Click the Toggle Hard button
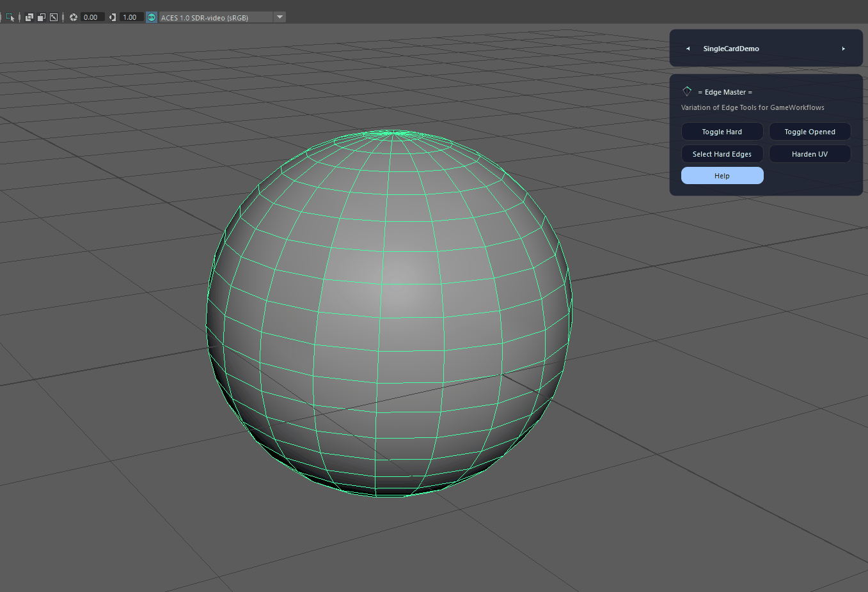The image size is (868, 592). coord(722,132)
